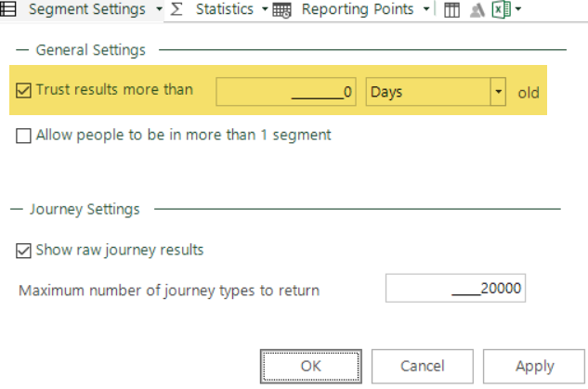Click the Segment Settings list icon
Viewport: 588px width, 389px height.
7,9
